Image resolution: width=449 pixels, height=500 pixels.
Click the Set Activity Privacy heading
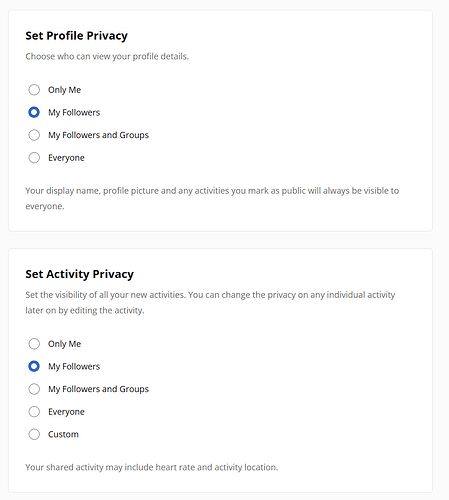pos(79,274)
